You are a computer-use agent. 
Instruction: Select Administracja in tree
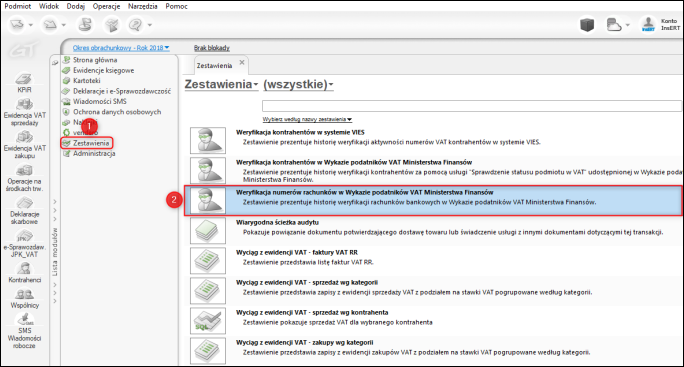click(94, 154)
